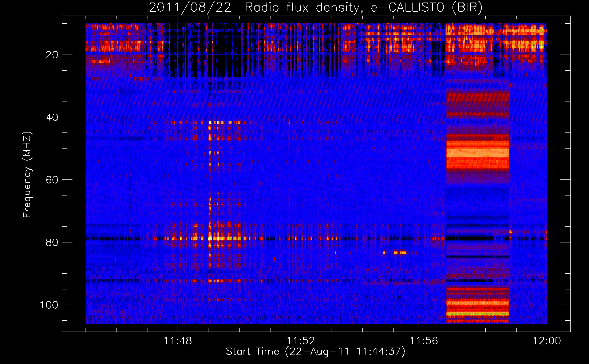This screenshot has width=589, height=364.
Task: Click the bright spike at 80 MHz near 11:49
Action: [x=210, y=238]
